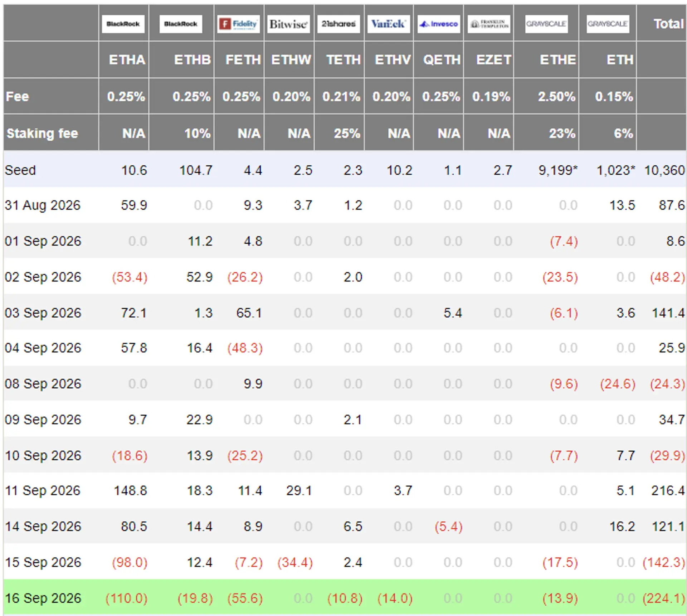Select the 21shares logo
The width and height of the screenshot is (687, 616).
[338, 24]
